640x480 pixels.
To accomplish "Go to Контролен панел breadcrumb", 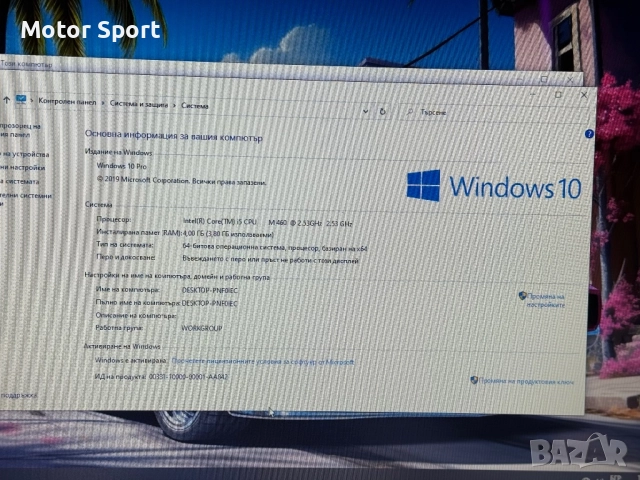I will (x=67, y=102).
